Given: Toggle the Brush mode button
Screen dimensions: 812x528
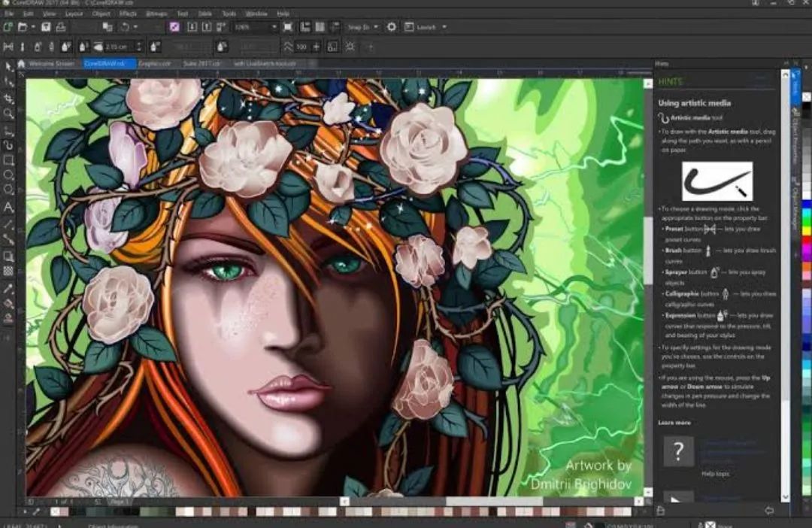Looking at the screenshot, I should coord(23,47).
